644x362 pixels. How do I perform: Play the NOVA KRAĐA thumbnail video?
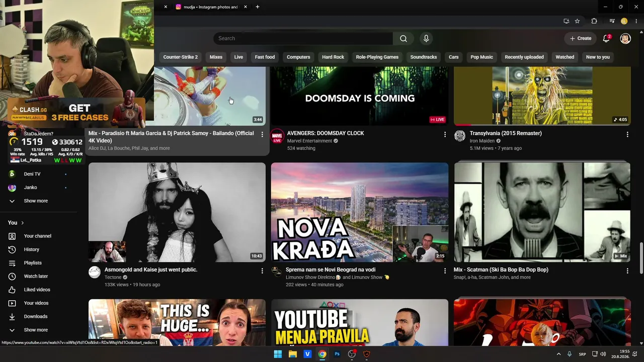pyautogui.click(x=360, y=212)
